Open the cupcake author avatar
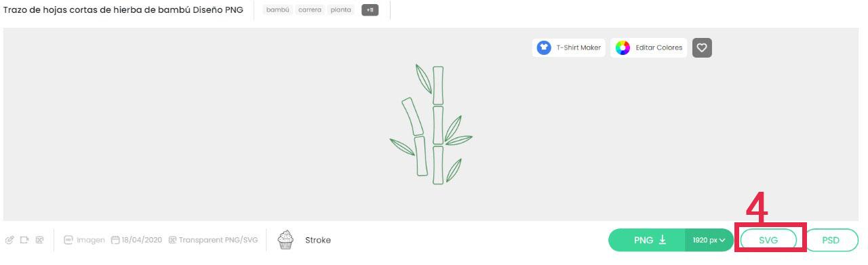This screenshot has width=868, height=265. coord(285,239)
